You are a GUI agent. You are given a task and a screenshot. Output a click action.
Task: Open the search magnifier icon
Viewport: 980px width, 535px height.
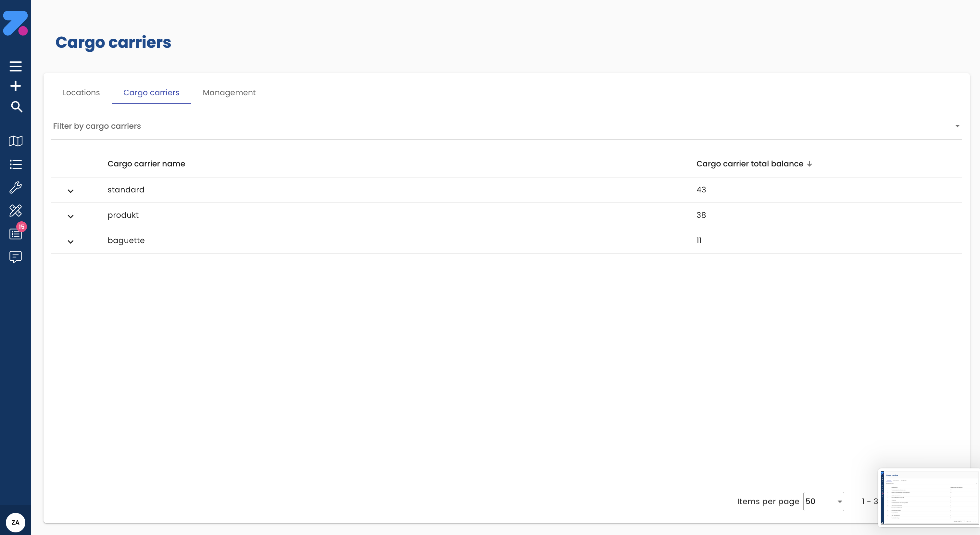click(16, 107)
